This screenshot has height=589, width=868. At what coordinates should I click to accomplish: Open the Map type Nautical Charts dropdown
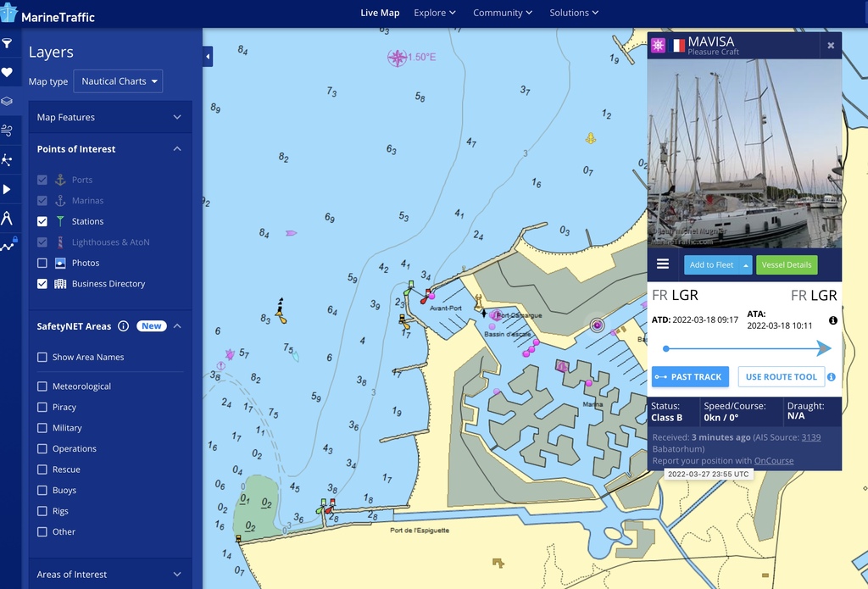pyautogui.click(x=118, y=81)
